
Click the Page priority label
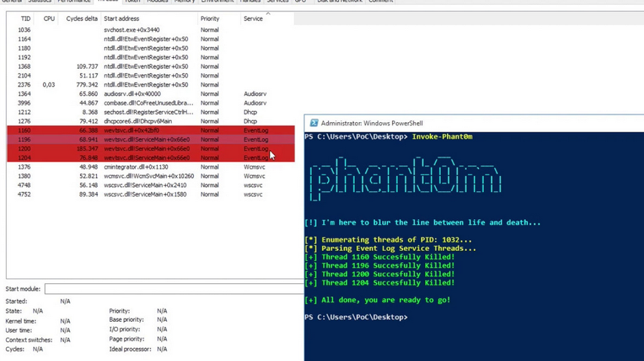pyautogui.click(x=125, y=339)
